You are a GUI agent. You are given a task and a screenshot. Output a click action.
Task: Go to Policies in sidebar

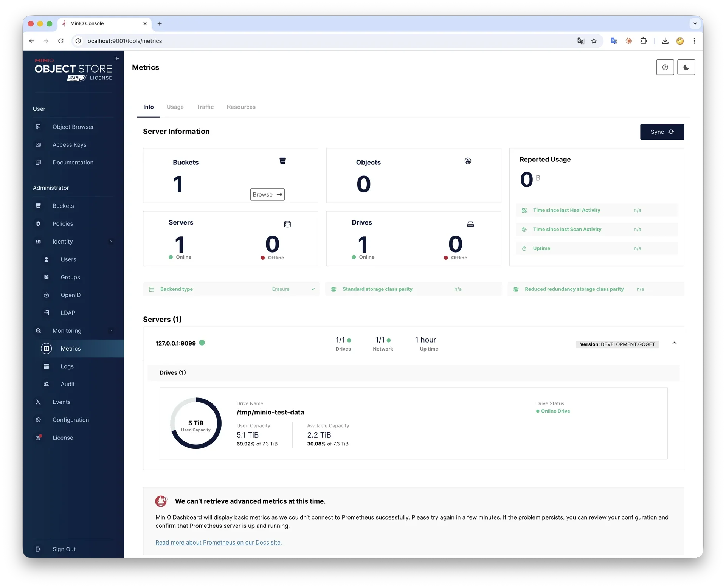coord(63,224)
